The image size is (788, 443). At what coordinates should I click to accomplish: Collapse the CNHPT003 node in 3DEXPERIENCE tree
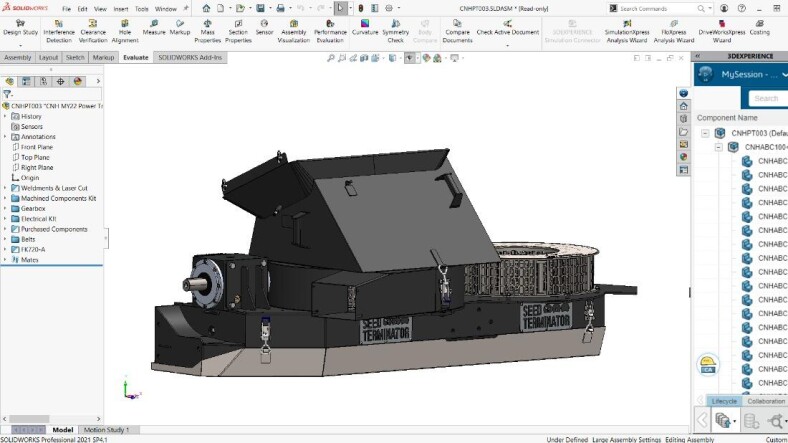pyautogui.click(x=705, y=132)
